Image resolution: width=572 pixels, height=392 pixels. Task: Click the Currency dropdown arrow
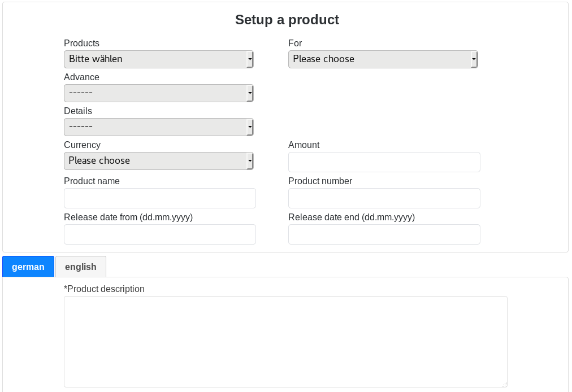point(250,161)
